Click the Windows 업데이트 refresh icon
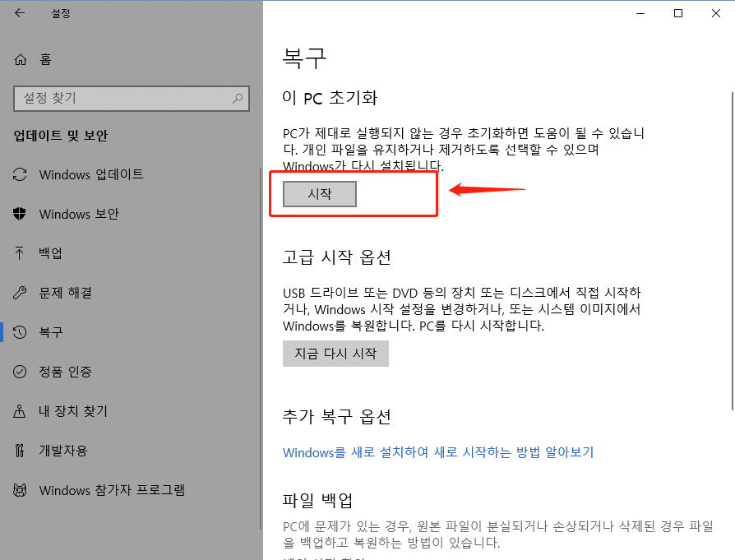 (18, 174)
